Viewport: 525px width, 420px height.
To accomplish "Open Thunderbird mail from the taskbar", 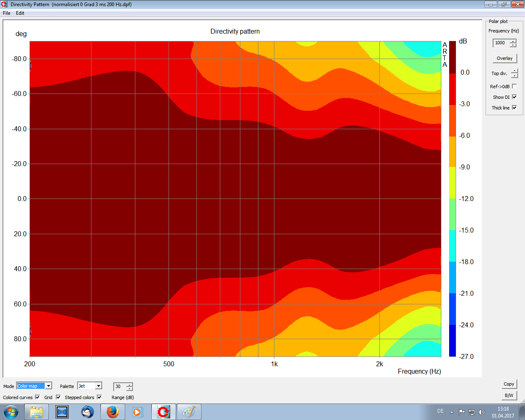I will [x=87, y=411].
